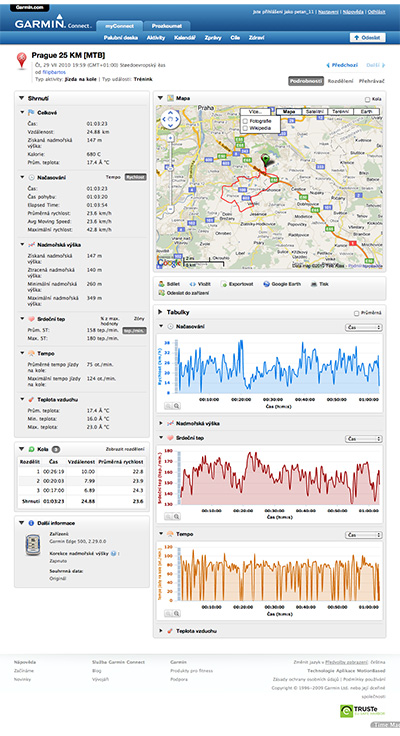Viewport: 400px width, 736px height.
Task: Click the elevation icon beside Nadmořská výška chart
Action: [x=170, y=423]
